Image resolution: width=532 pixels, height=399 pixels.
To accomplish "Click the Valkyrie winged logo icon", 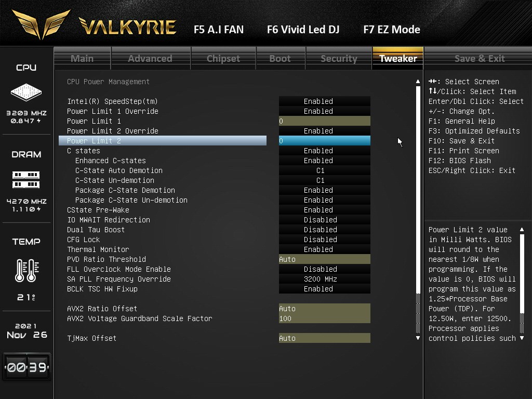I will click(x=41, y=24).
